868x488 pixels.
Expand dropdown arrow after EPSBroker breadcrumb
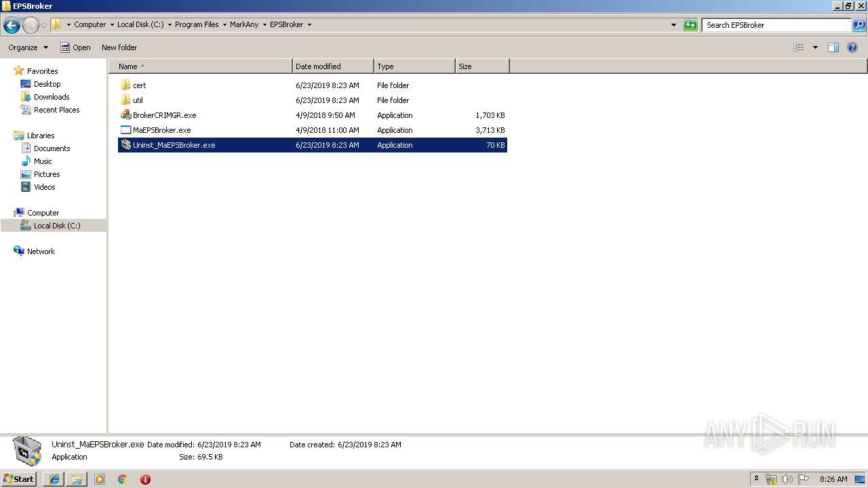[309, 24]
